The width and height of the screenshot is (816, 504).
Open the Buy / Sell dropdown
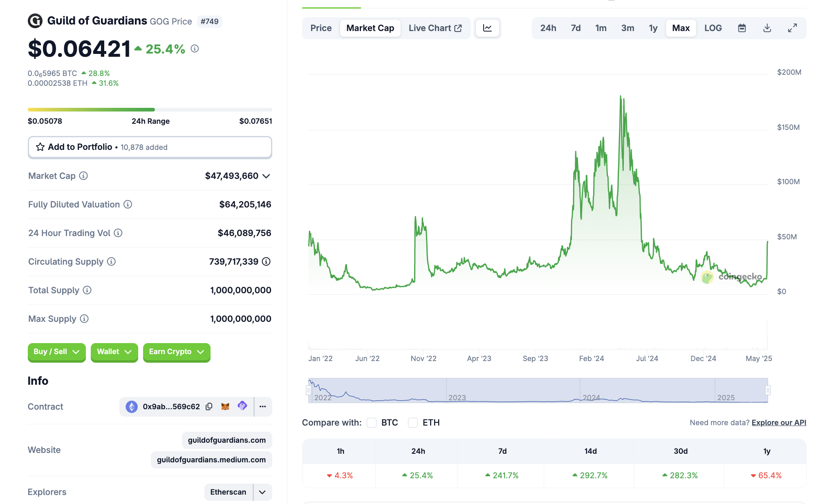coord(56,352)
